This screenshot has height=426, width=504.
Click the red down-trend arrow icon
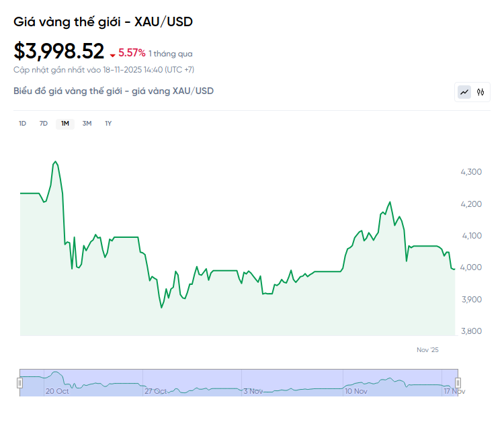click(112, 54)
